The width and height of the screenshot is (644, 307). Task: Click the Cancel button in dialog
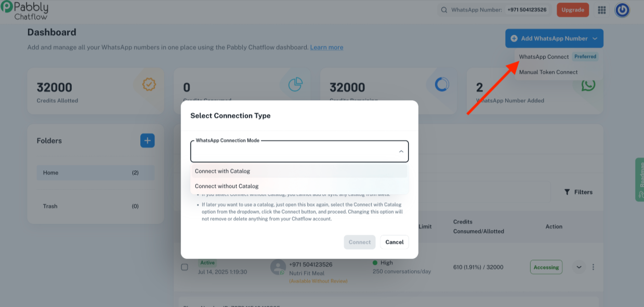point(395,242)
